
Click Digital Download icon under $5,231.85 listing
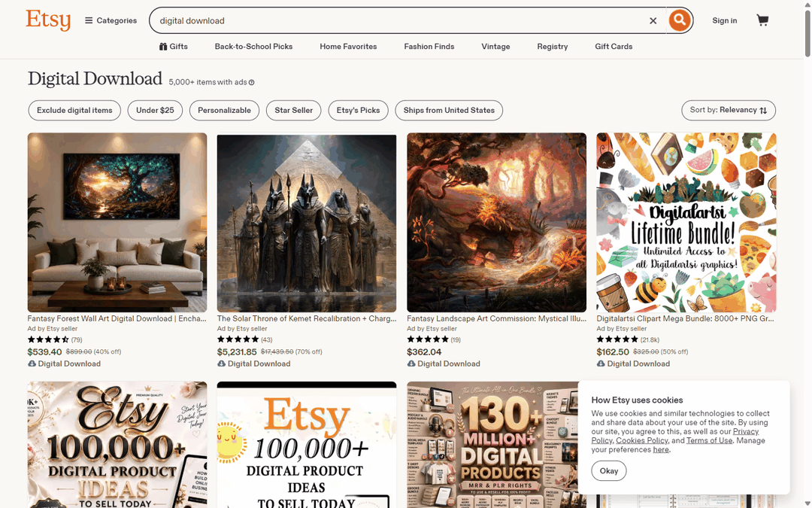pos(221,364)
